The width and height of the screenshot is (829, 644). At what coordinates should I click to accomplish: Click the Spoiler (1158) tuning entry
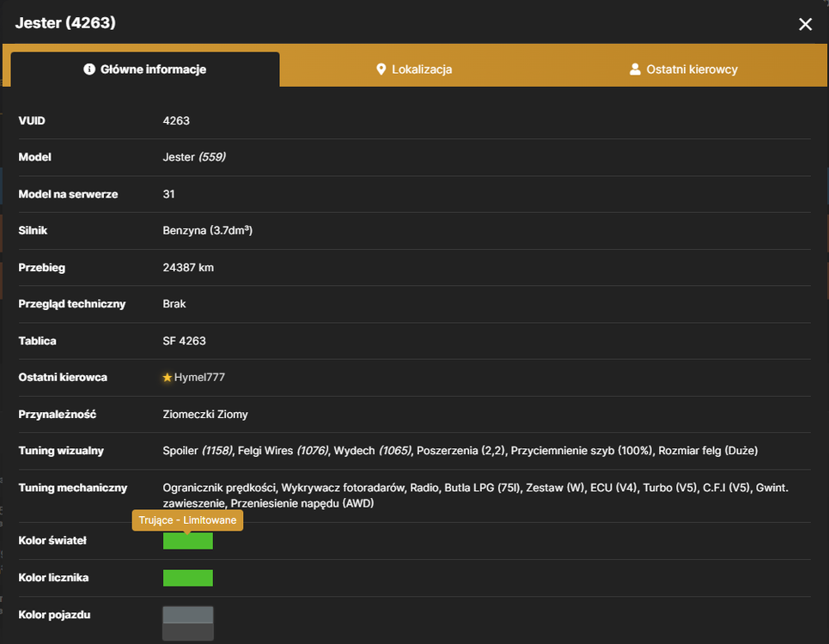pyautogui.click(x=198, y=451)
